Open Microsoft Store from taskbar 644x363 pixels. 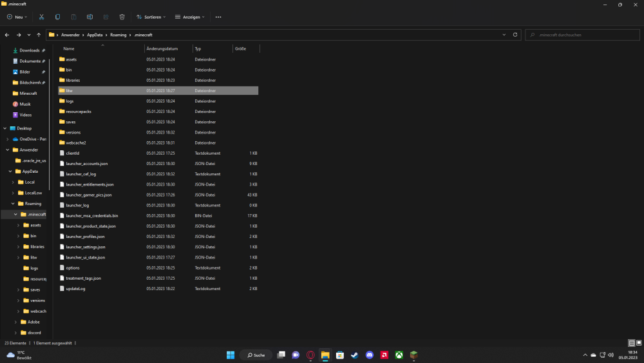click(x=339, y=355)
